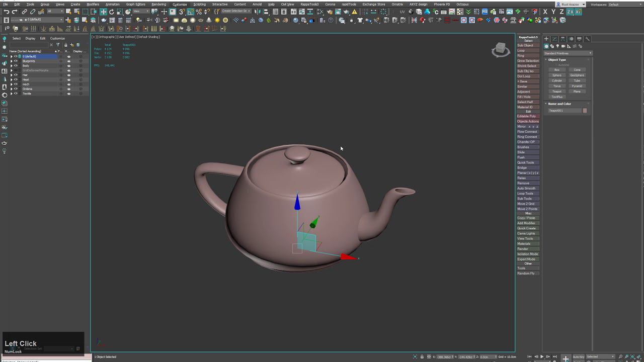Click the Z axis constraint button

561,11
